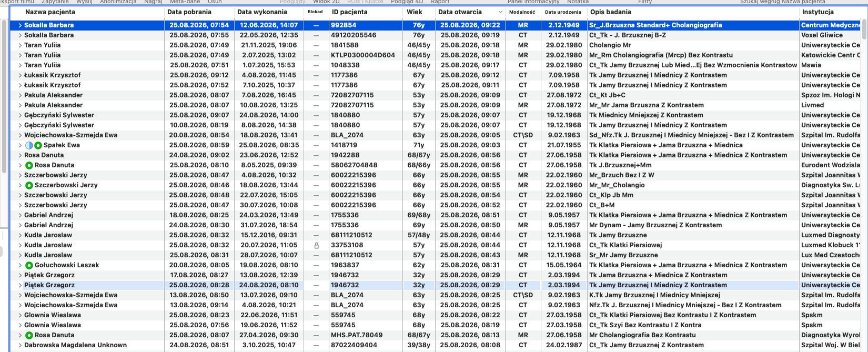Click age cell '39/38y'

(419, 345)
